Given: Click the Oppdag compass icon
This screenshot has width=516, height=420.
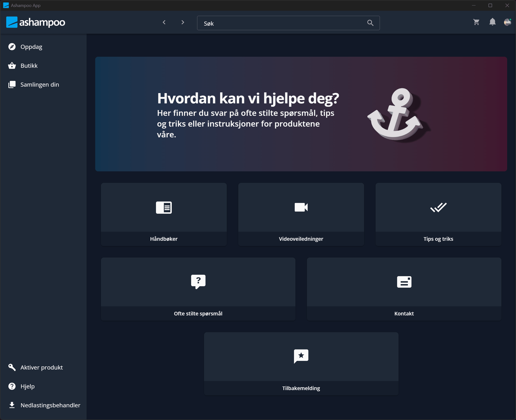Looking at the screenshot, I should (x=12, y=47).
